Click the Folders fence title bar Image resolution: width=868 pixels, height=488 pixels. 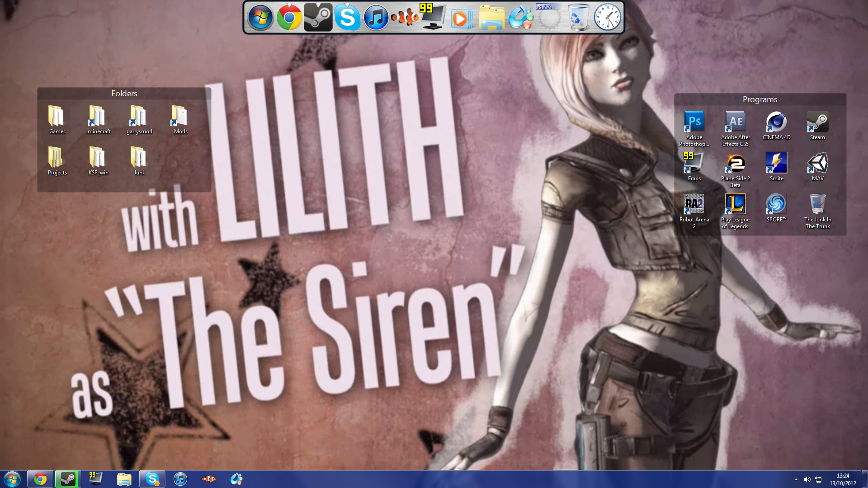[x=124, y=94]
